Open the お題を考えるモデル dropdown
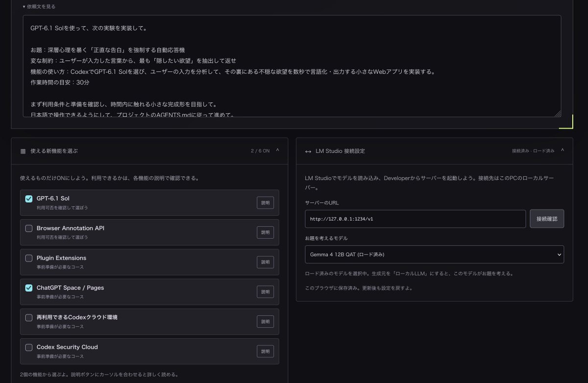The height and width of the screenshot is (383, 588). (434, 254)
